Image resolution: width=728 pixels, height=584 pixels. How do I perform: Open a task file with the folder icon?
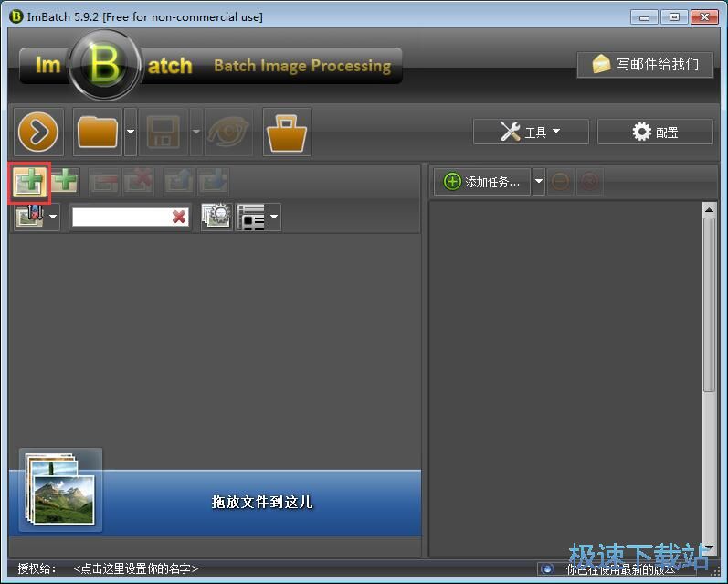click(98, 132)
